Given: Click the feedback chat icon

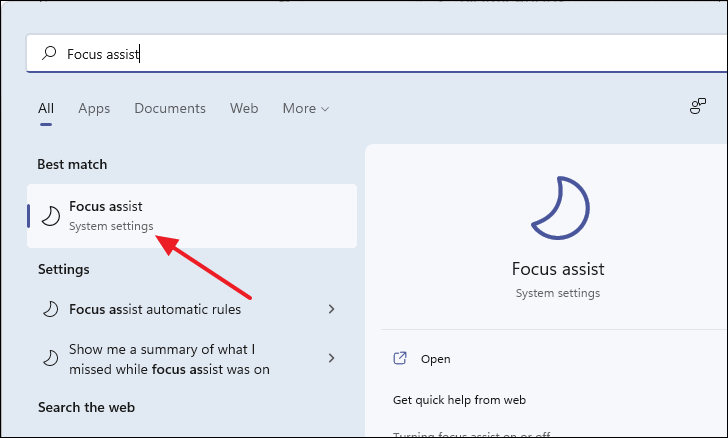Looking at the screenshot, I should 698,106.
